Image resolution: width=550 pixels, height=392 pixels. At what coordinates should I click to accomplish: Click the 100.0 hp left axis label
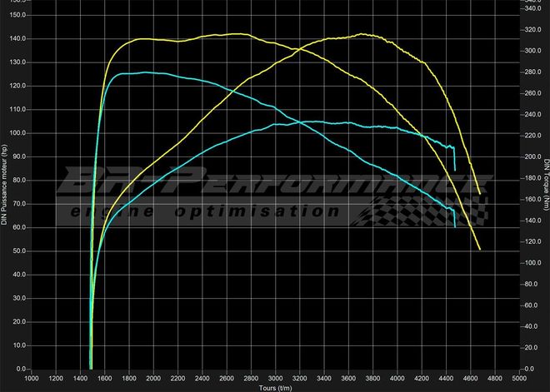click(x=17, y=133)
